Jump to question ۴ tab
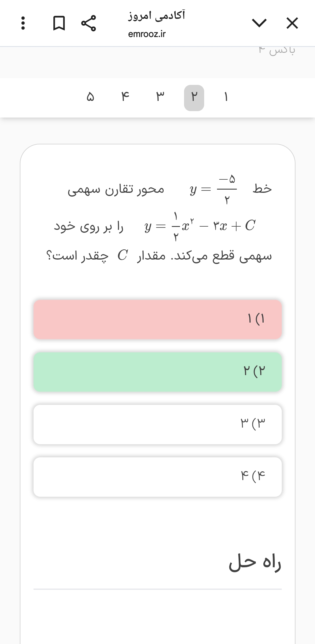The image size is (315, 644). 125,97
